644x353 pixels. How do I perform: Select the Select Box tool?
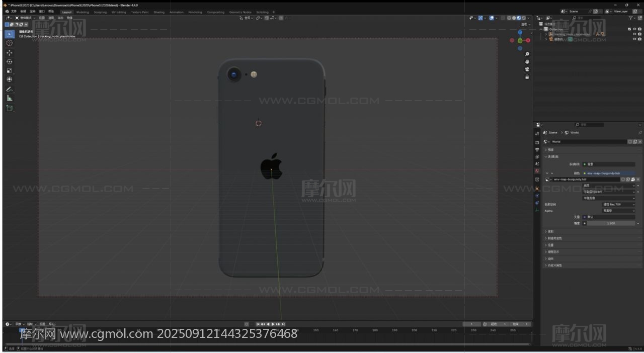click(x=10, y=34)
